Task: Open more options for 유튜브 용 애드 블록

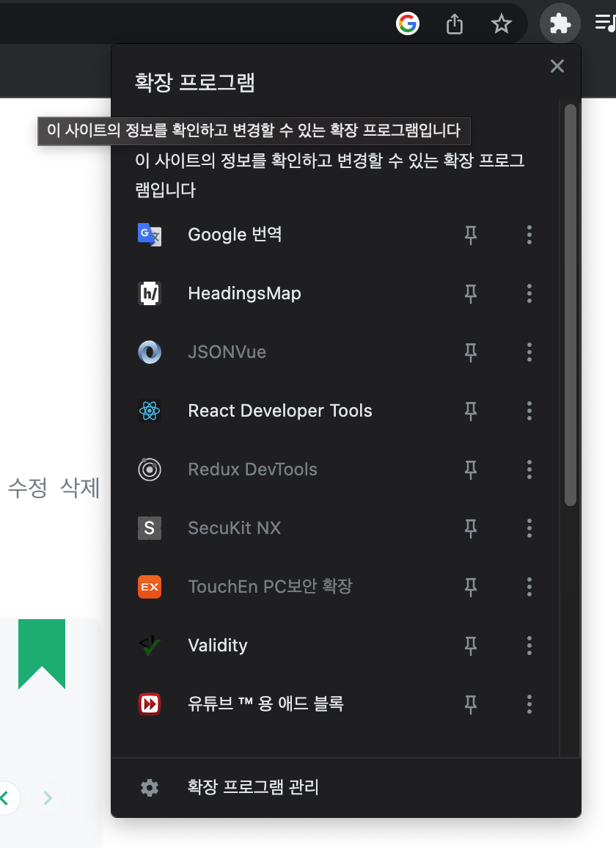Action: [529, 704]
